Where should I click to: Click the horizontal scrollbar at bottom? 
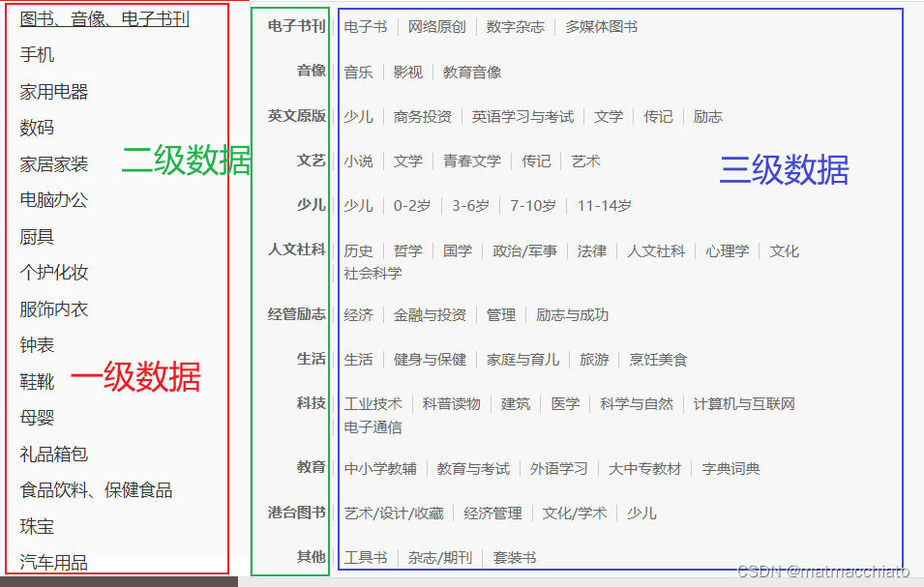click(116, 580)
